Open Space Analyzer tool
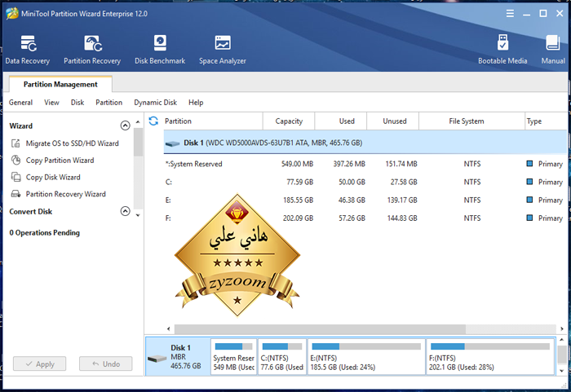 coord(223,50)
